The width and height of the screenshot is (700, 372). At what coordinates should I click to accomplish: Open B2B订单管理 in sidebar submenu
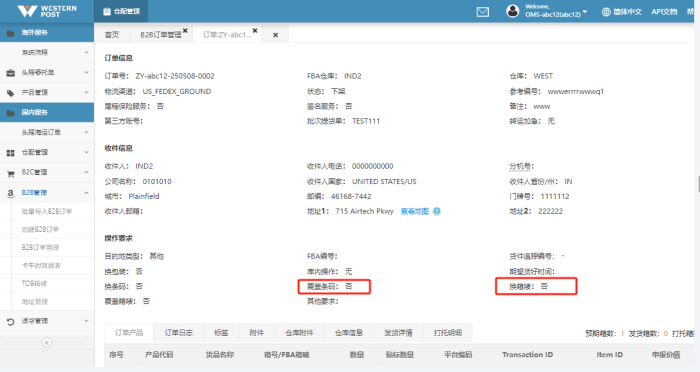pos(40,247)
